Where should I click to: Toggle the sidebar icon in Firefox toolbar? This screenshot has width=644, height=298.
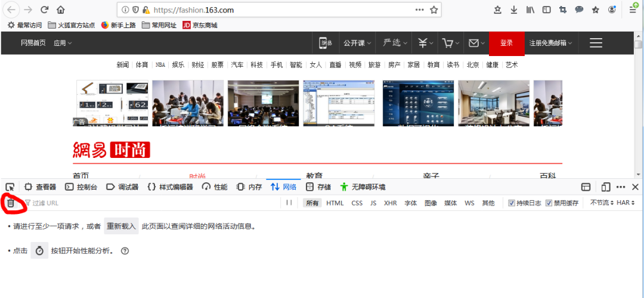pyautogui.click(x=546, y=10)
